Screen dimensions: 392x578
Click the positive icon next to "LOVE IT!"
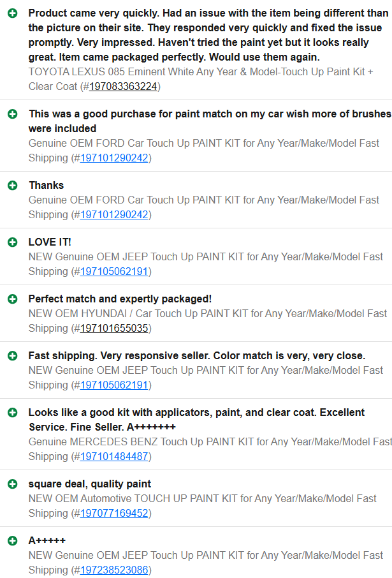(x=12, y=242)
